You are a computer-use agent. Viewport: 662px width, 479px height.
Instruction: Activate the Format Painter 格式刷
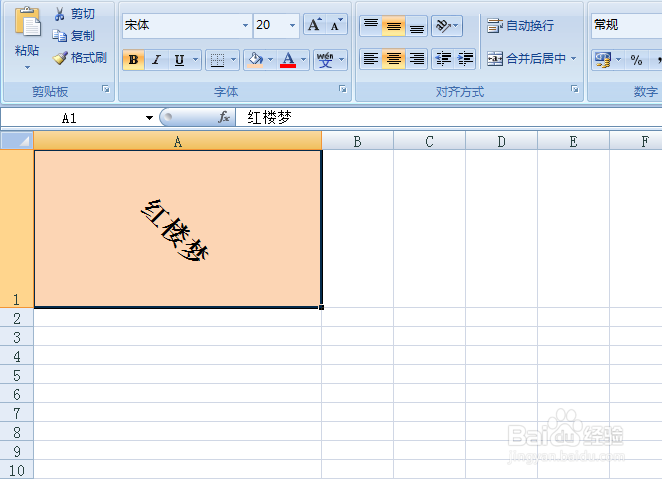tap(79, 58)
